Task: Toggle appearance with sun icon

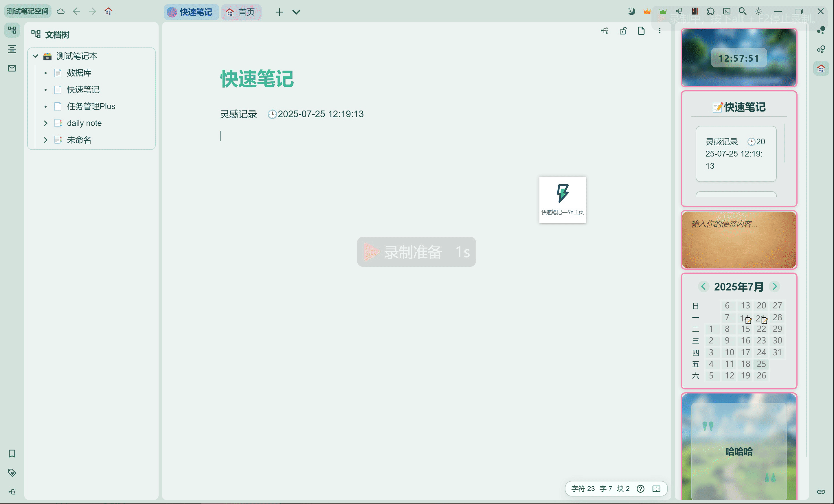Action: 758,11
